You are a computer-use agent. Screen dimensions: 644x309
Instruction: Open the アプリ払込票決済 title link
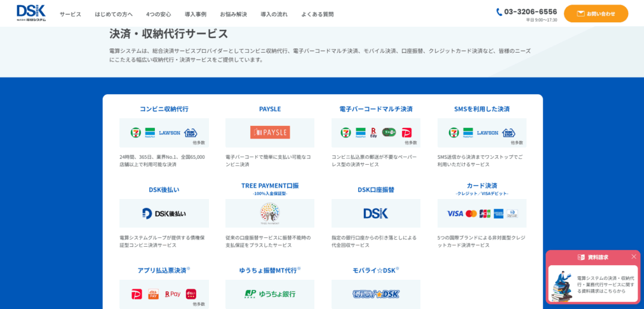pos(162,270)
